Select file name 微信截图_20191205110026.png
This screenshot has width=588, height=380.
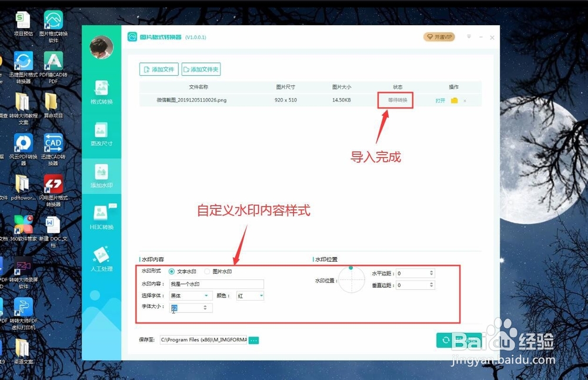click(x=191, y=100)
